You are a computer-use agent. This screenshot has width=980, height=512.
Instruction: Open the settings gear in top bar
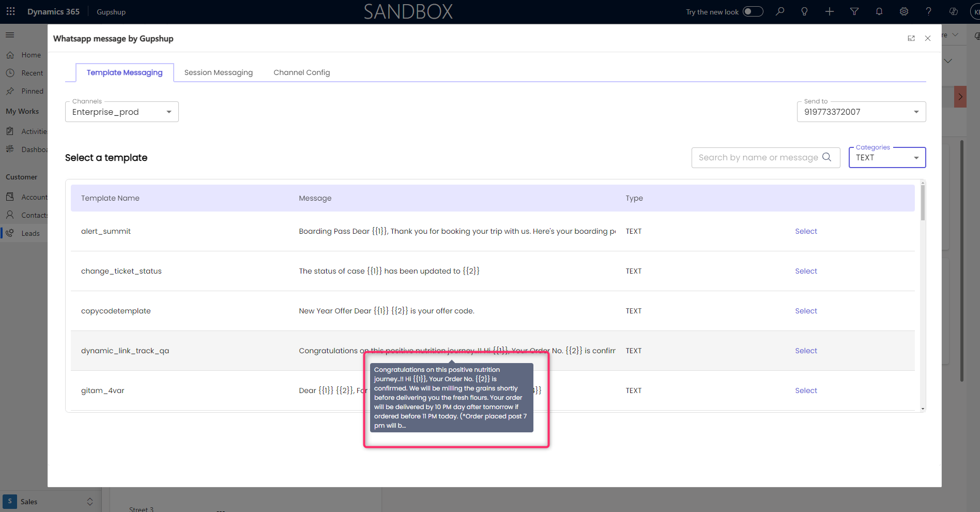[x=904, y=11]
